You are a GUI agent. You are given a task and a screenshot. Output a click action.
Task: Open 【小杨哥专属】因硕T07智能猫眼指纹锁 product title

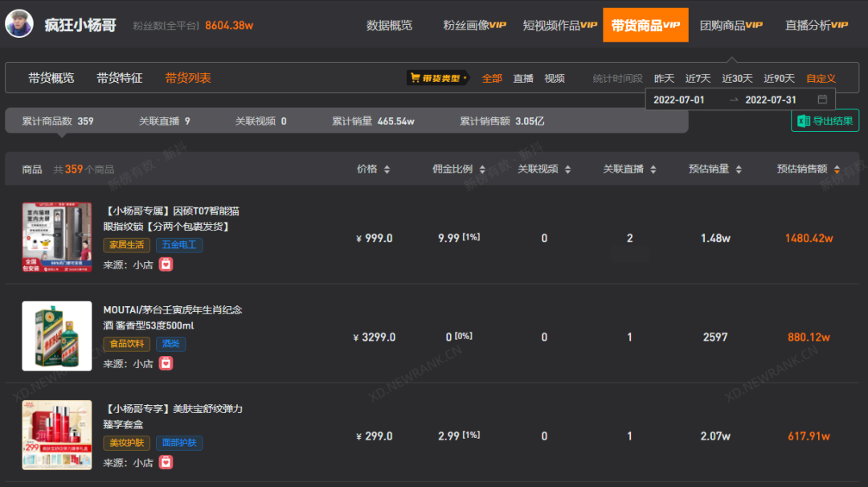[172, 219]
